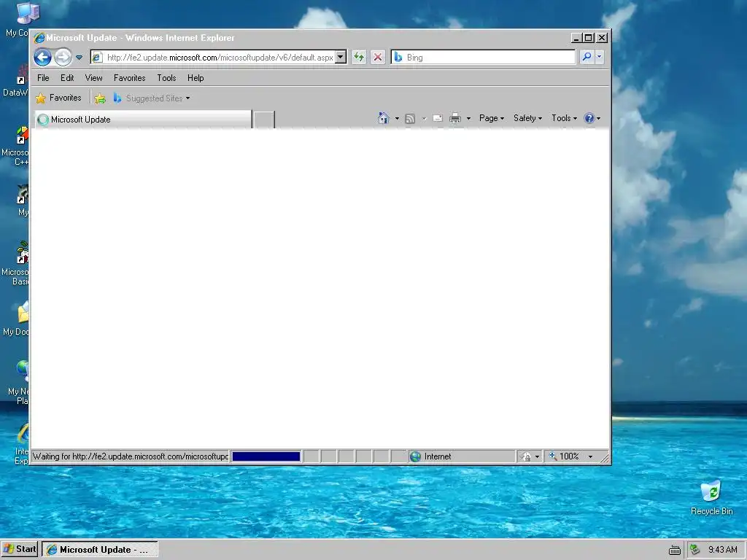The width and height of the screenshot is (747, 560).
Task: Expand the Home button dropdown arrow
Action: (397, 118)
